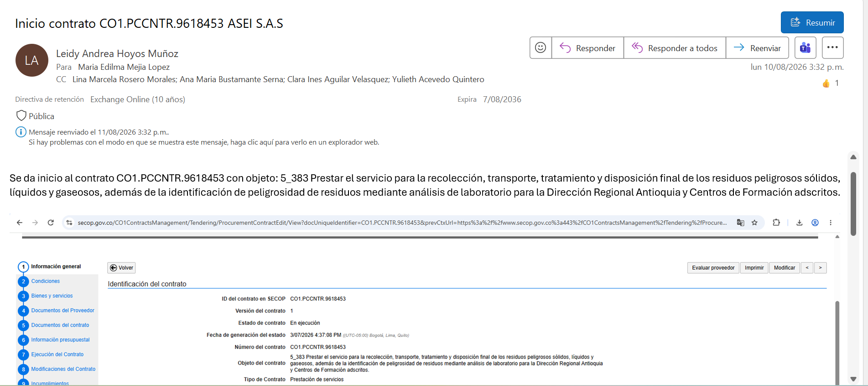Open the Condiciones step
868x386 pixels.
pos(46,281)
